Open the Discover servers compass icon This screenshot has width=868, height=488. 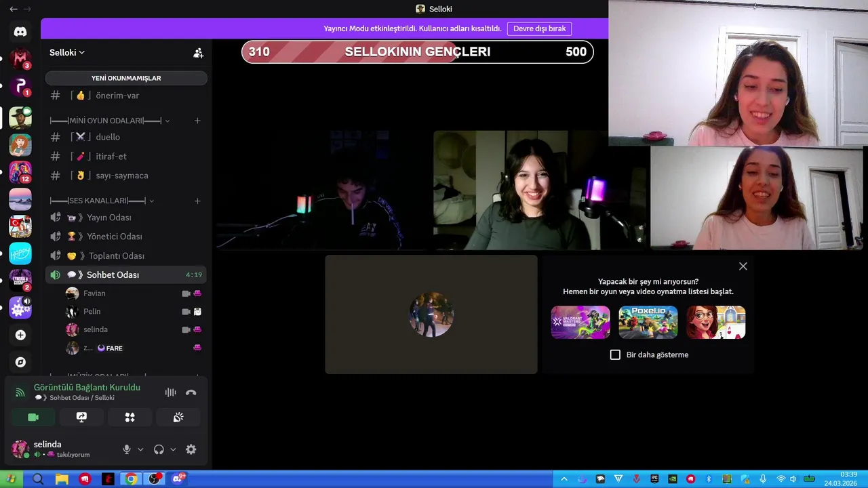(x=20, y=362)
